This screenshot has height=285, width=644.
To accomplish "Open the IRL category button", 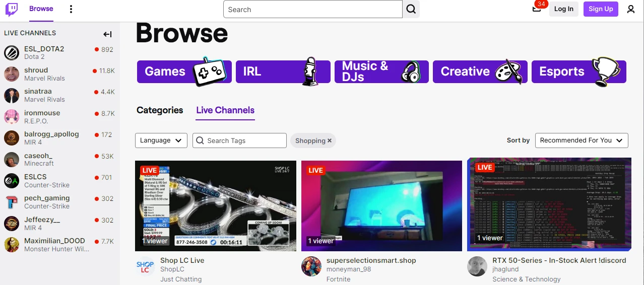I will [x=283, y=72].
